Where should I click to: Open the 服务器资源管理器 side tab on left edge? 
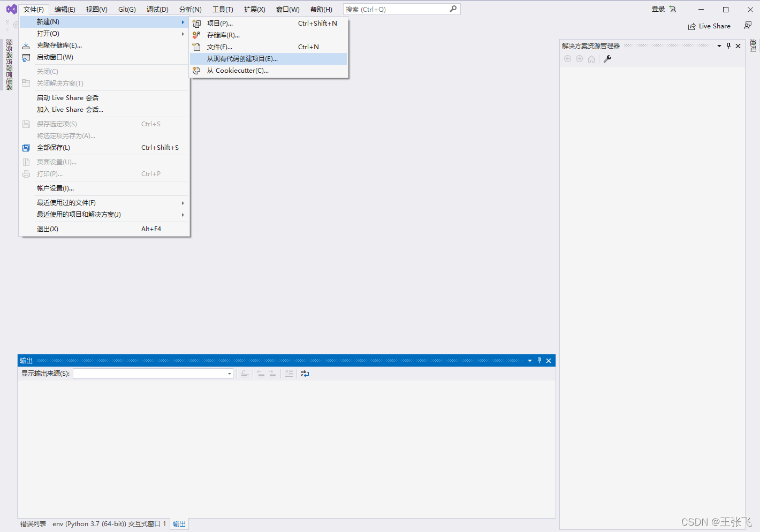9,65
